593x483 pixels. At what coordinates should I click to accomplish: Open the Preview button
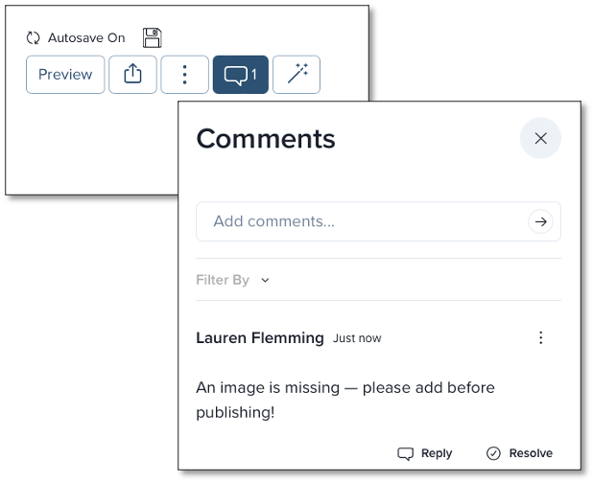[65, 75]
